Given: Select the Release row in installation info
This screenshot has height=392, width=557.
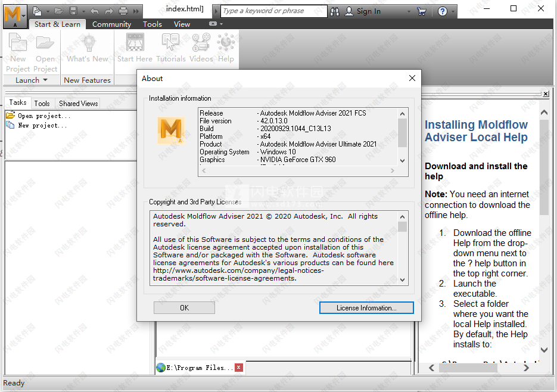Looking at the screenshot, I should [x=283, y=113].
